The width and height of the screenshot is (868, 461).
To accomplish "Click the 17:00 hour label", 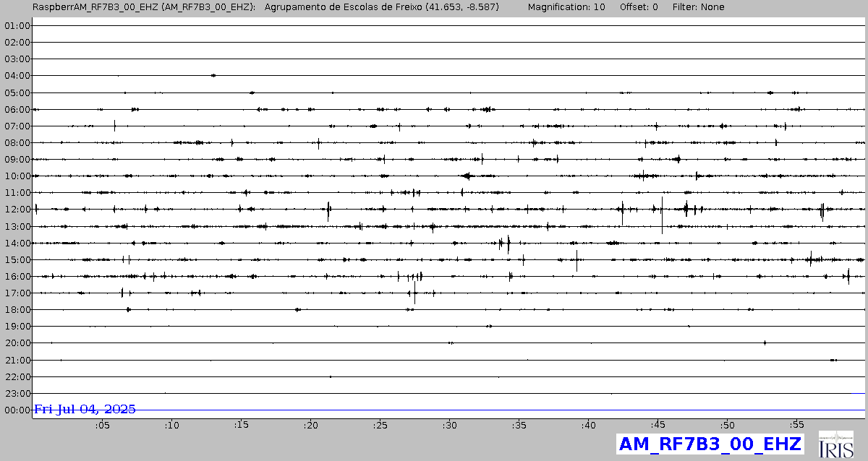I will [17, 293].
